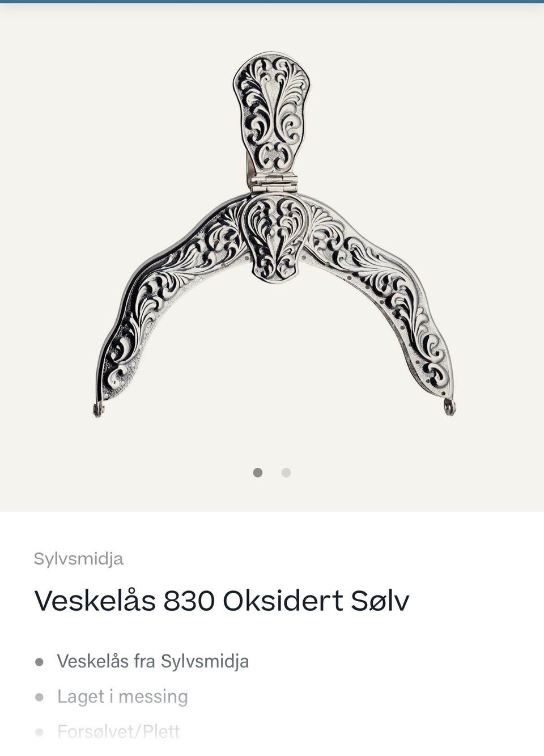This screenshot has width=544, height=756.
Task: Click the bullet dot before 'Forsølvet/Plett'
Action: [39, 732]
